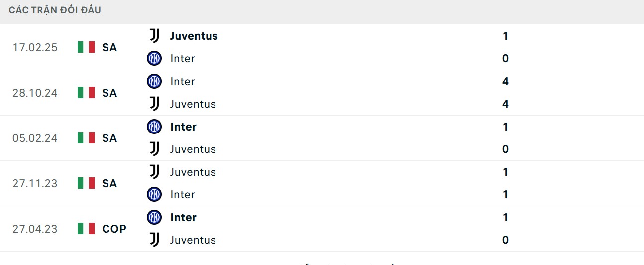Click Juventus crest in 27.04.23 cup match
Screen dimensions: 644x265
(154, 240)
